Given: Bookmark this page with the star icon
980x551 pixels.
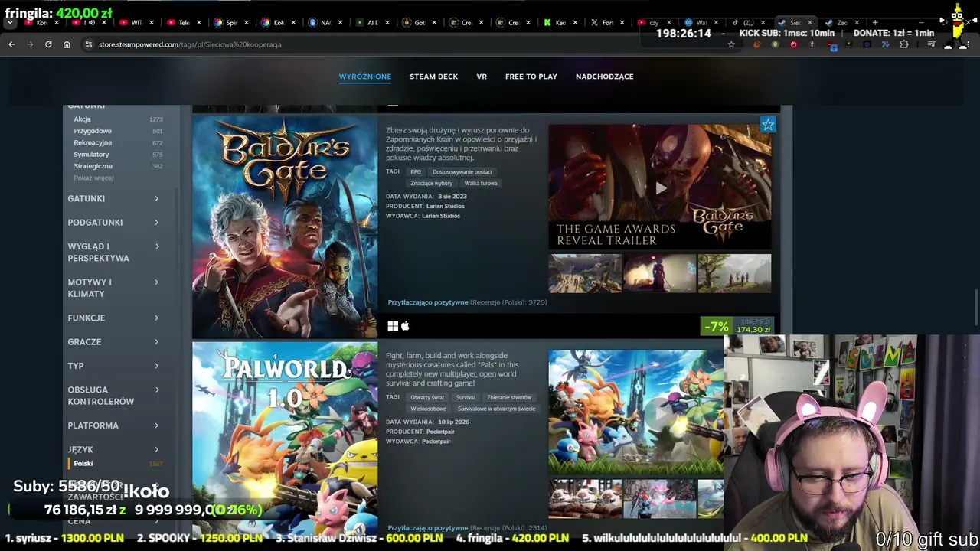Looking at the screenshot, I should (731, 44).
